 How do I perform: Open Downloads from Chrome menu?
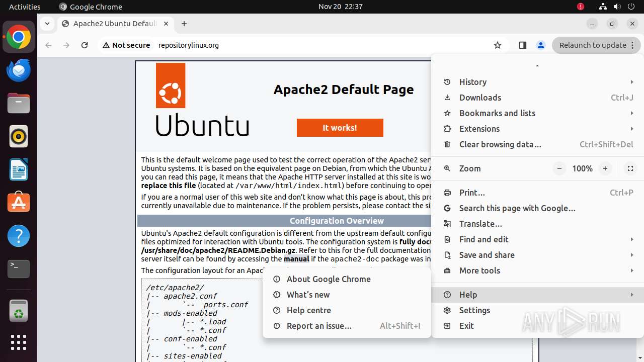click(538, 98)
